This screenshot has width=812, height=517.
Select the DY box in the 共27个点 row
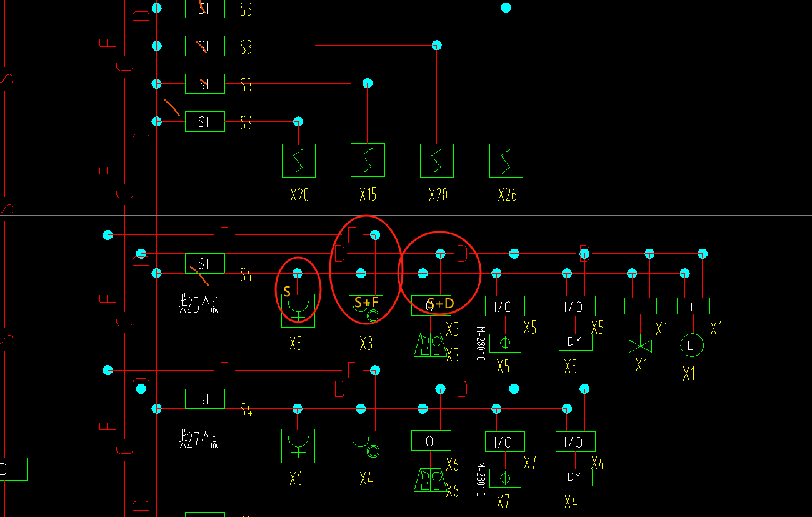(x=575, y=478)
